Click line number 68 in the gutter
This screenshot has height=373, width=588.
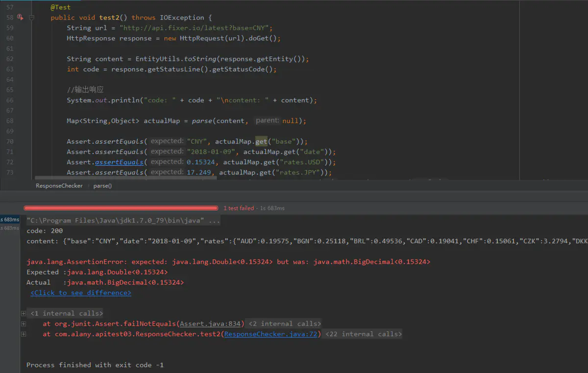[x=10, y=121]
